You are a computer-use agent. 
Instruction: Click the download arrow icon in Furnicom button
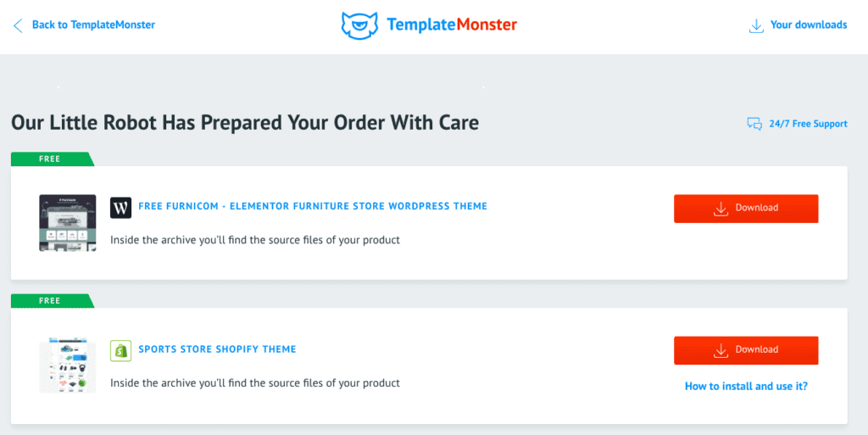(x=721, y=209)
